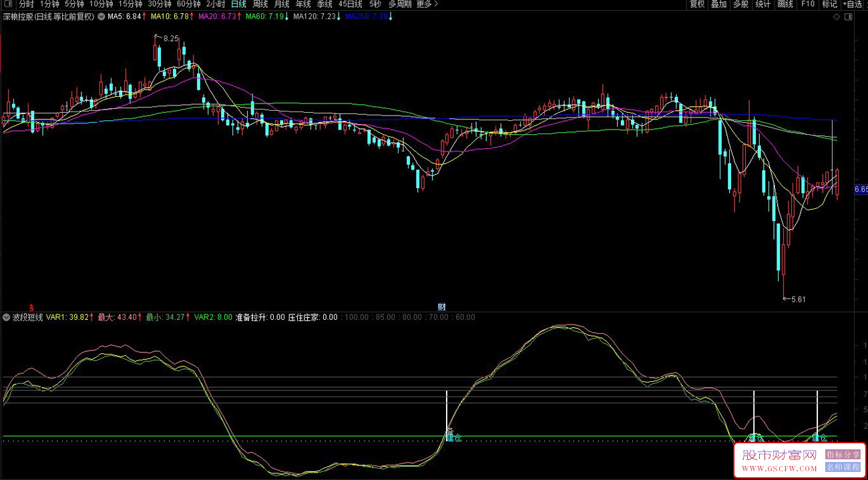Image resolution: width=868 pixels, height=480 pixels.
Task: Switch to the 60分钟 period
Action: point(189,4)
